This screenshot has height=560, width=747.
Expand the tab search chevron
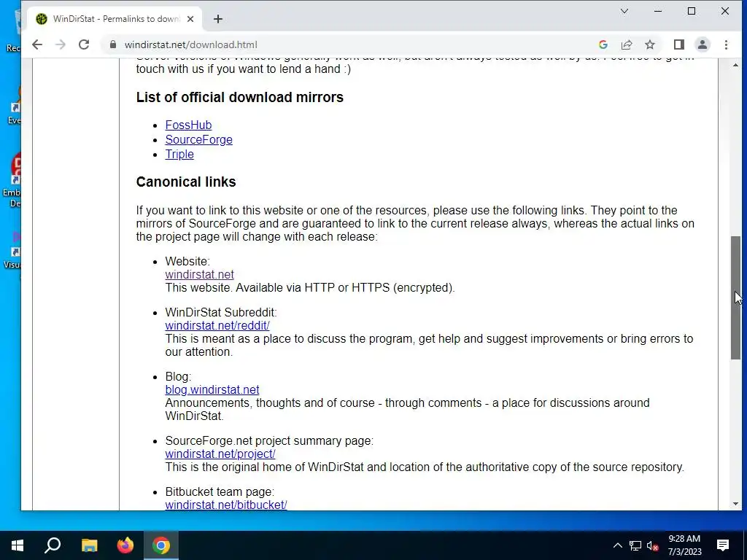click(x=624, y=11)
